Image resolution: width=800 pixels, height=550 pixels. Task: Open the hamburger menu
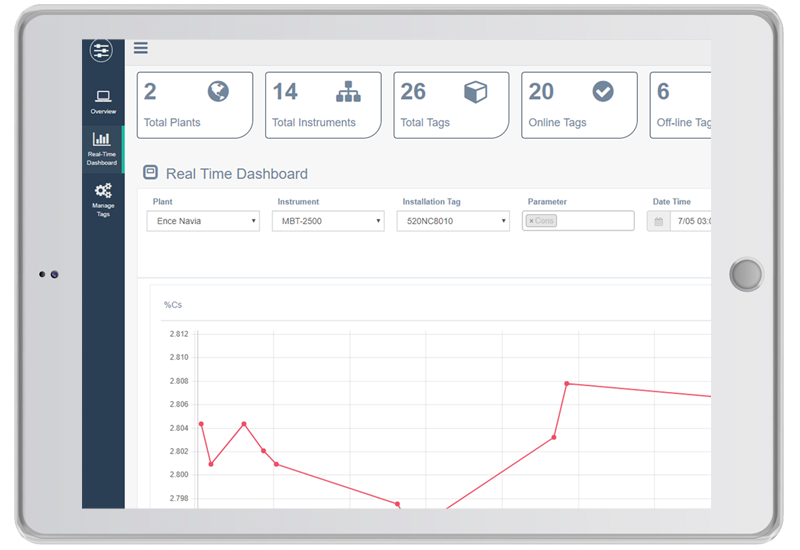pos(141,48)
